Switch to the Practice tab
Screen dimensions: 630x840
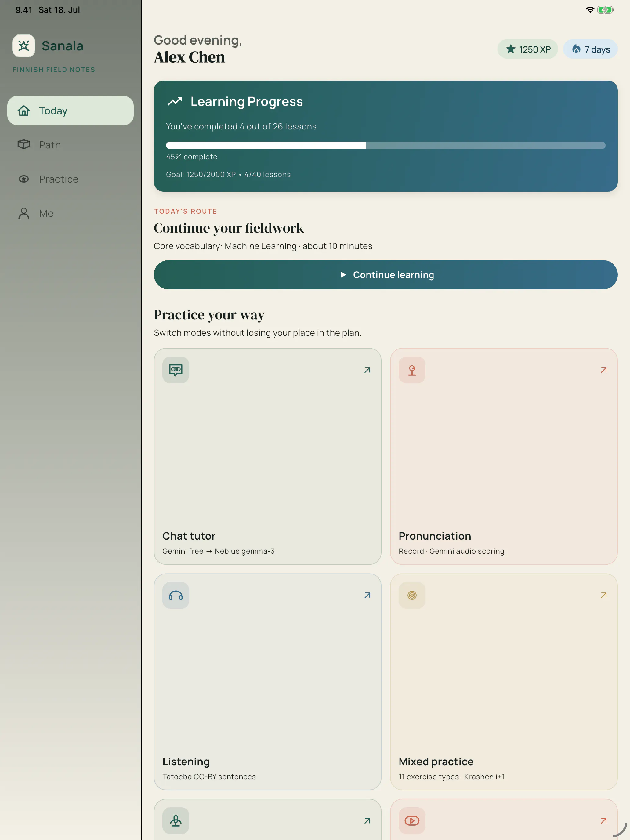click(71, 179)
